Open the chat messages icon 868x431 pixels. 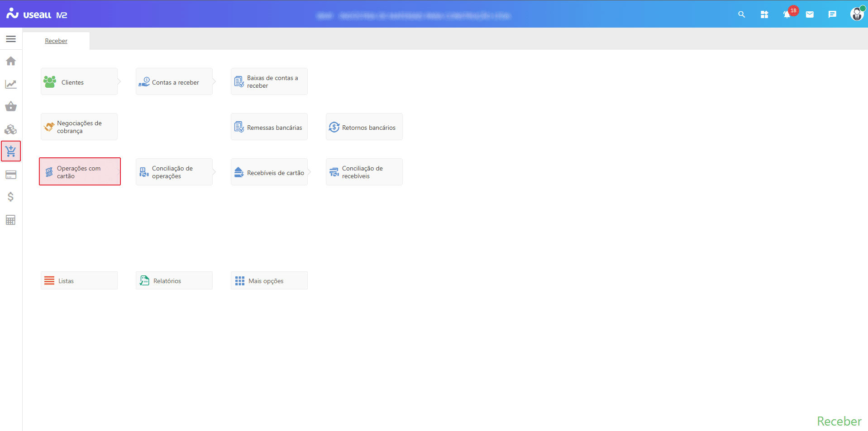tap(832, 14)
